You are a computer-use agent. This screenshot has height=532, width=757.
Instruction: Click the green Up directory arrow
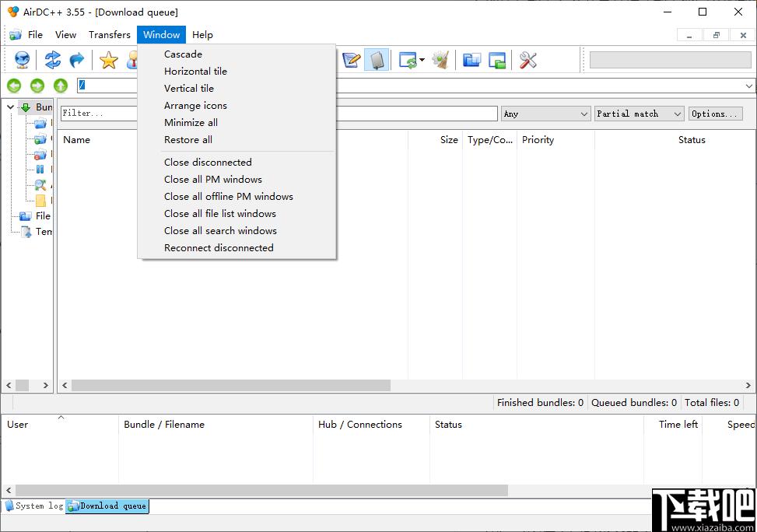(x=61, y=86)
